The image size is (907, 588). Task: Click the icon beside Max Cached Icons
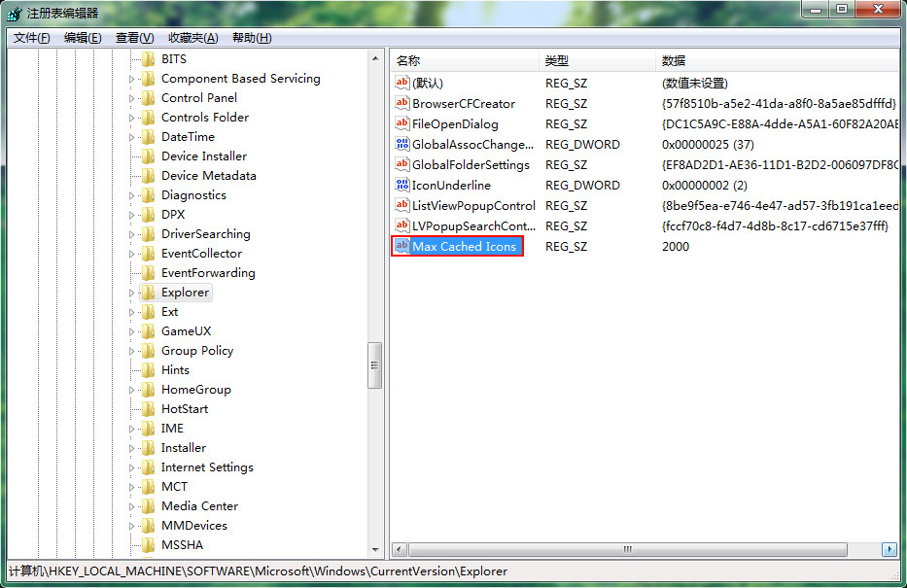pyautogui.click(x=402, y=246)
